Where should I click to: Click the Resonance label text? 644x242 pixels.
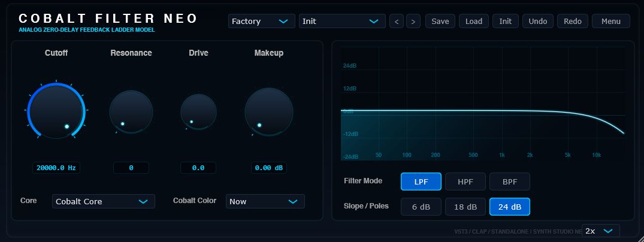pyautogui.click(x=131, y=53)
